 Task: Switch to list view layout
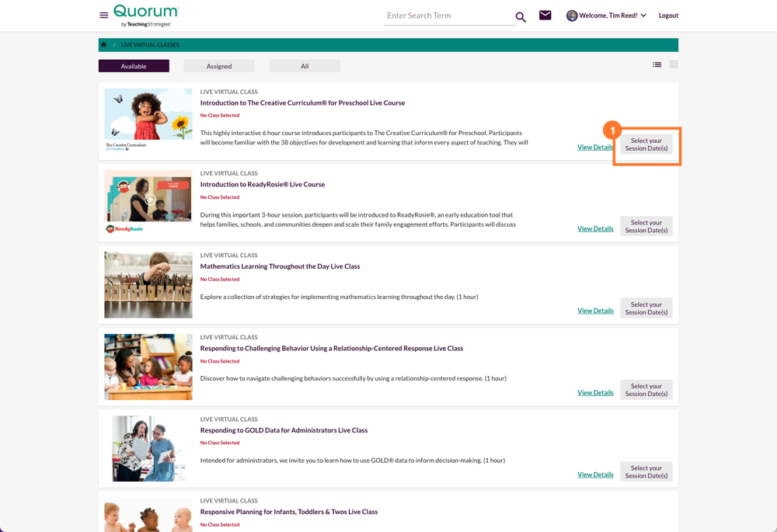(x=657, y=64)
